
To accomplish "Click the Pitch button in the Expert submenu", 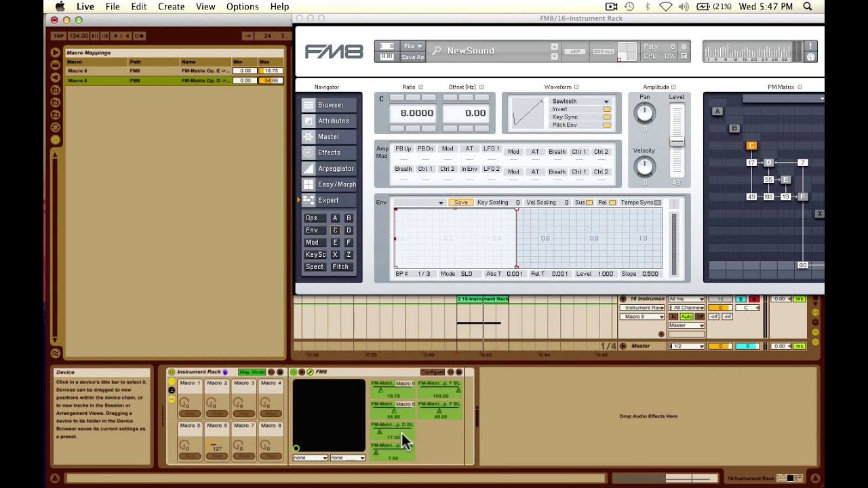I will [x=340, y=267].
